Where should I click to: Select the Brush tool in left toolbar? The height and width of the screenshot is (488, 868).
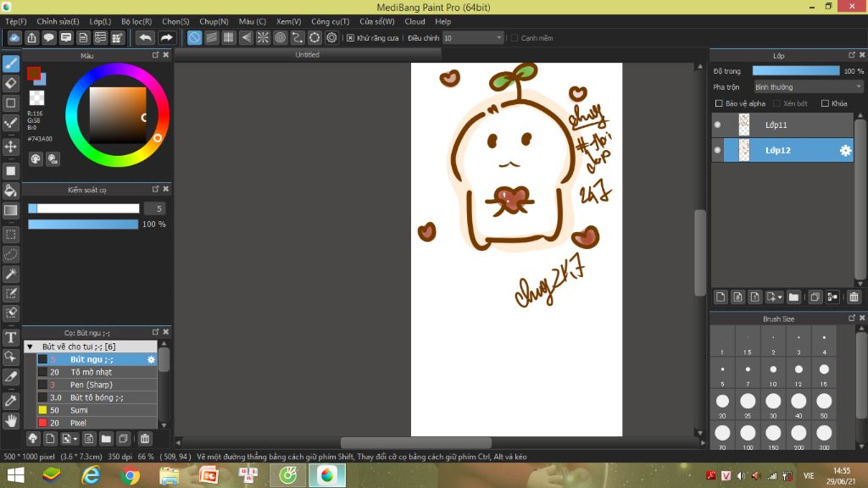[10, 63]
